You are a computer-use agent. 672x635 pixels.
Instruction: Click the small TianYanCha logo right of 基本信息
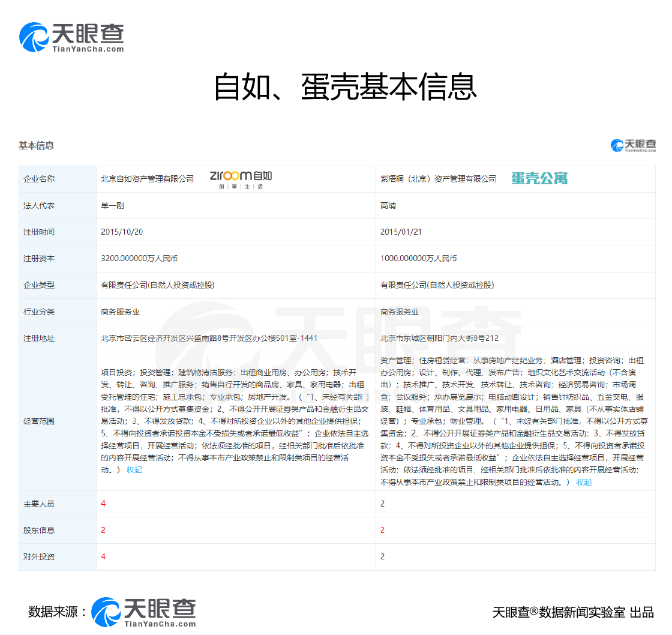tap(632, 145)
